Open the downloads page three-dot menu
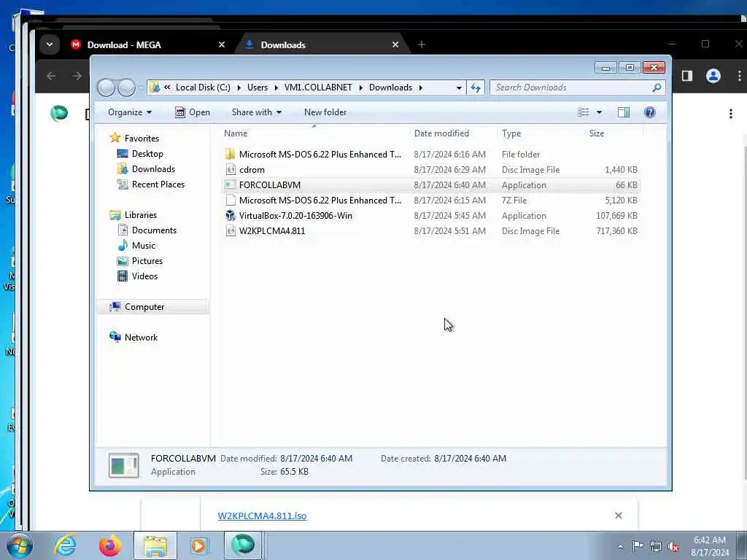This screenshot has height=560, width=747. coord(731,114)
